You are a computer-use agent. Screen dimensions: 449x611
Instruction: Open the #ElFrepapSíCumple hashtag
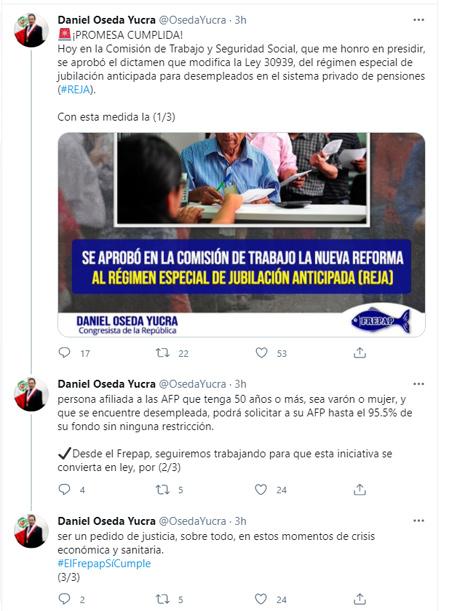(104, 563)
